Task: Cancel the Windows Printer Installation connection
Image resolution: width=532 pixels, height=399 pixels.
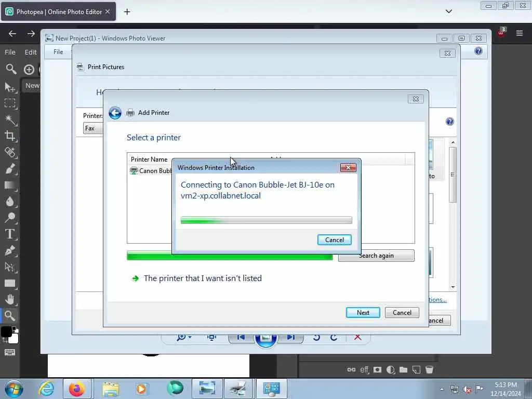Action: (x=334, y=240)
